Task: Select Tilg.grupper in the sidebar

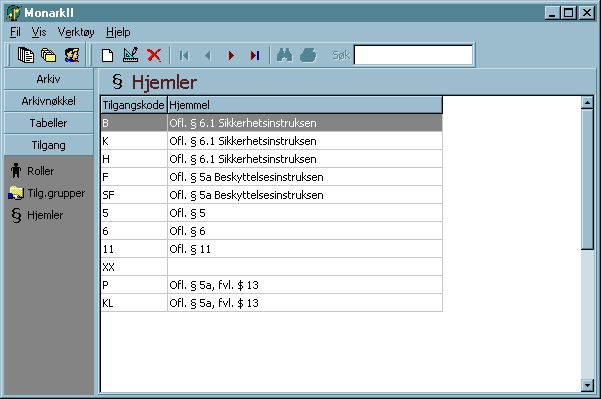Action: click(46, 193)
